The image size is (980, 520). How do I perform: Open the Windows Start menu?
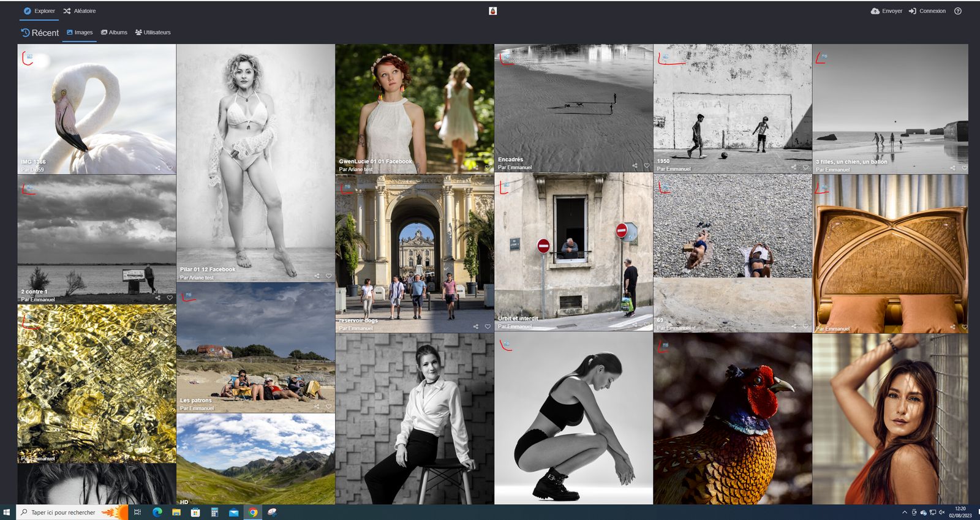click(7, 512)
